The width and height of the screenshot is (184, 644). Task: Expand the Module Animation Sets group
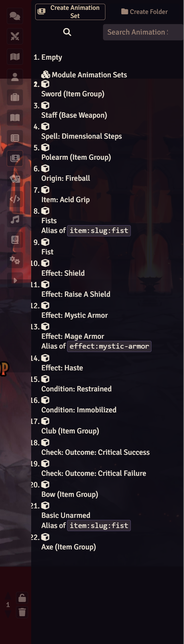tap(84, 75)
